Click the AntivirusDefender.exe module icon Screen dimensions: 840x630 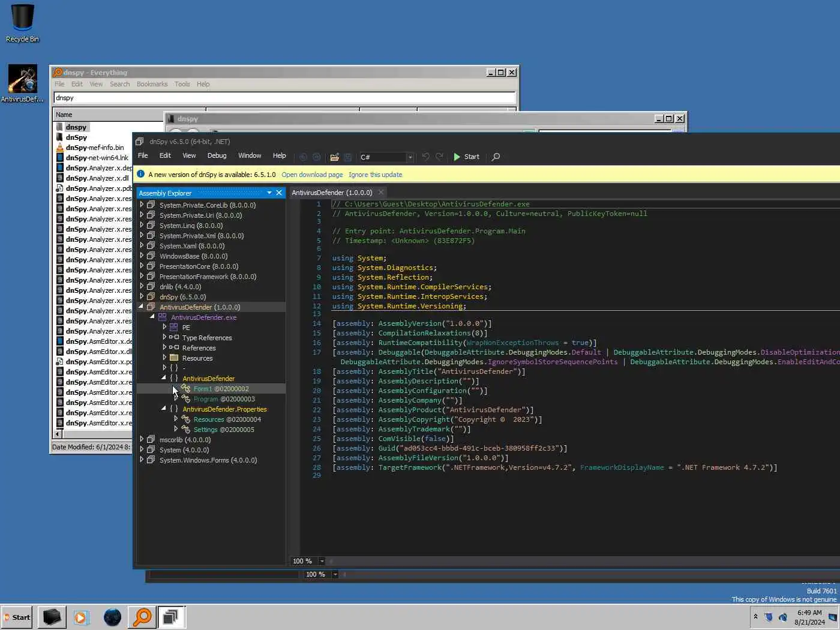163,317
